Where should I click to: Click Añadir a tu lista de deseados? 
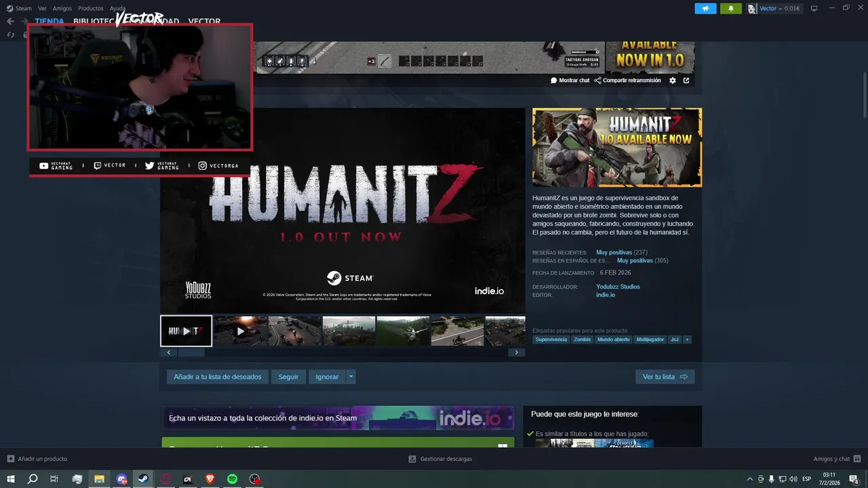218,377
